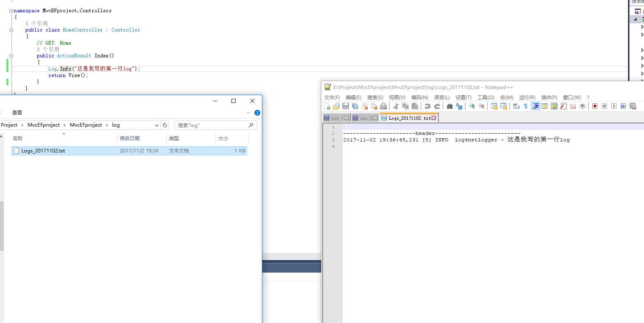Open 语言(L) menu in Notepad++
644x323 pixels.
442,98
